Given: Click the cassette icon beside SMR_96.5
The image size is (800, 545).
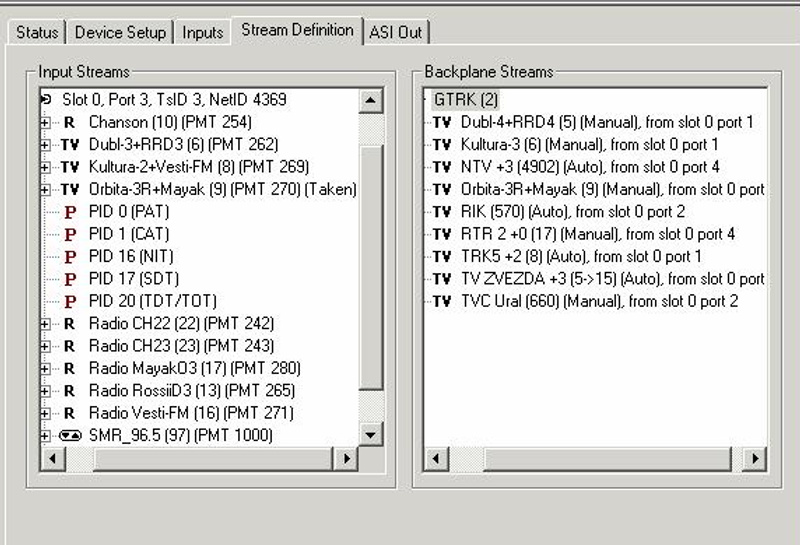Looking at the screenshot, I should (70, 436).
